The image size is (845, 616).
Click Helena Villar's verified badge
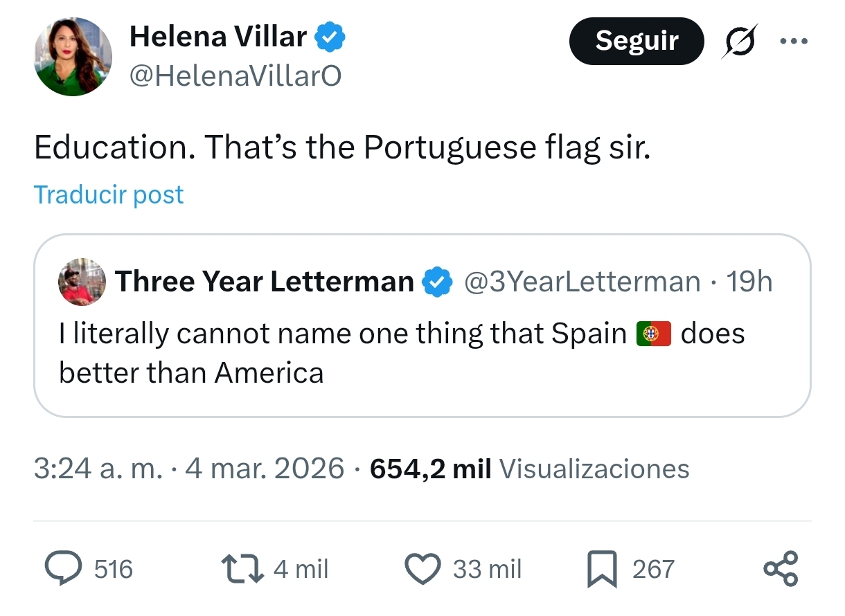(x=331, y=37)
